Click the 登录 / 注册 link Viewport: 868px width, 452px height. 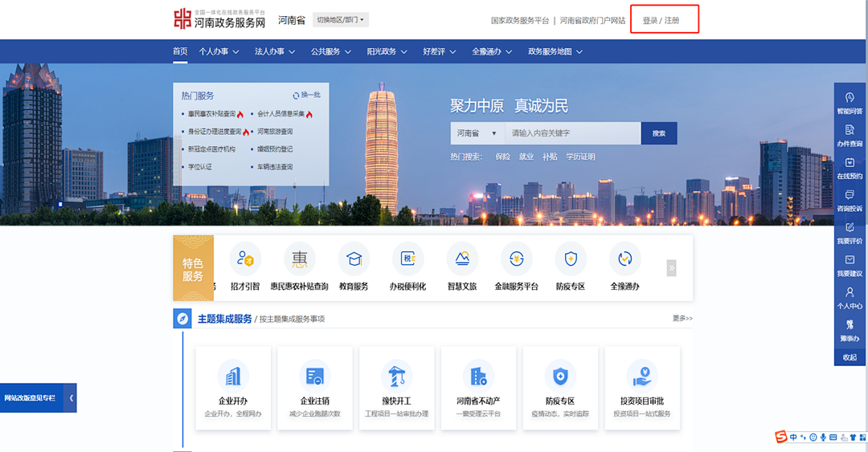(661, 20)
